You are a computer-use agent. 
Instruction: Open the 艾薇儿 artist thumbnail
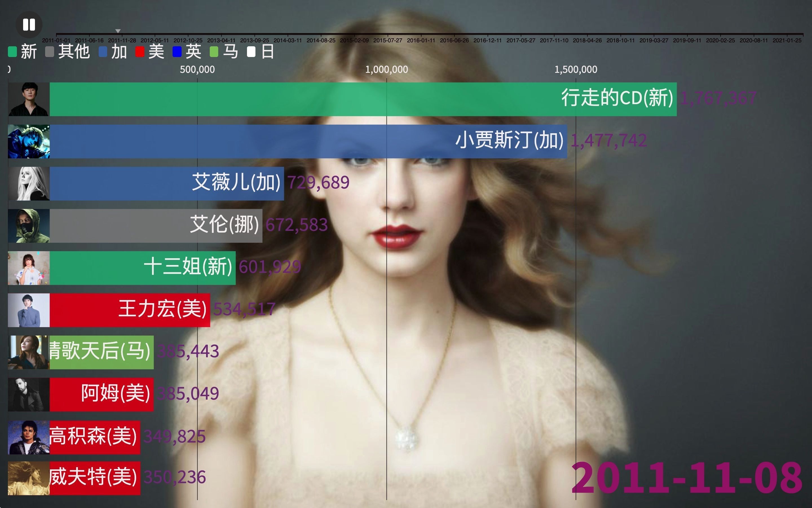pyautogui.click(x=29, y=183)
